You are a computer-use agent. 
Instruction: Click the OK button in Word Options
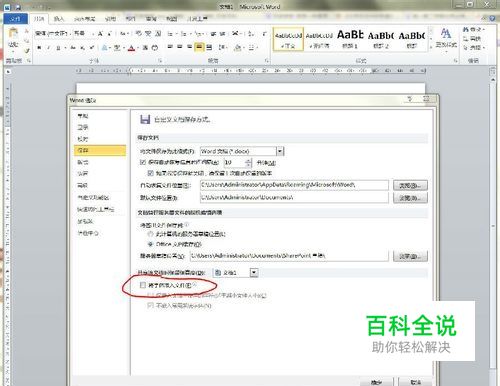click(377, 382)
